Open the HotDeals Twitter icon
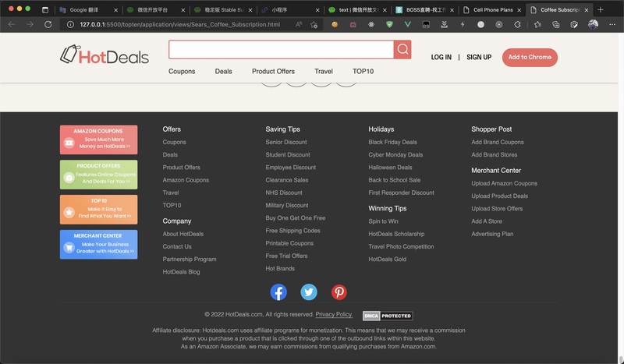 pos(309,292)
